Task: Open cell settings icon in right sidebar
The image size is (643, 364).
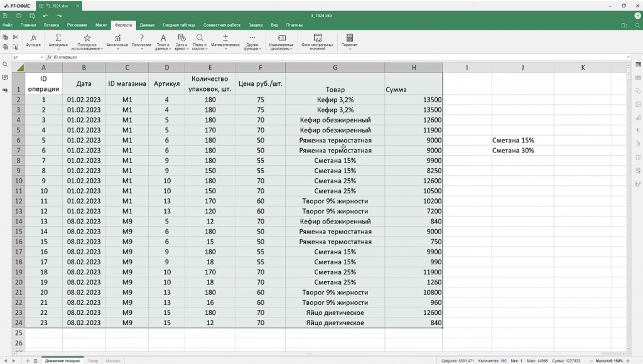Action: pos(638,65)
